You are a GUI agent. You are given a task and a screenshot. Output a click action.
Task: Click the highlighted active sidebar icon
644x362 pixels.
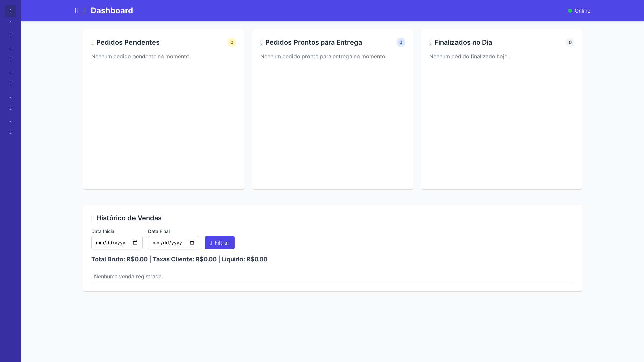tap(11, 11)
